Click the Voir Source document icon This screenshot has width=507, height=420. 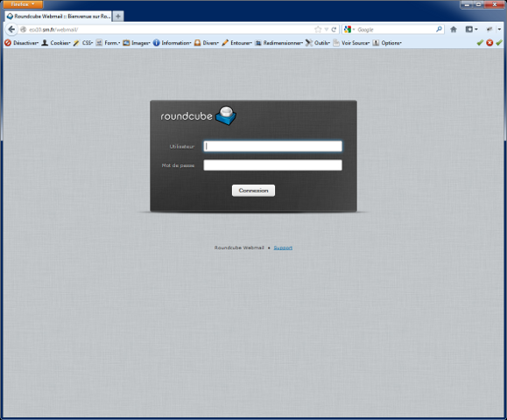pyautogui.click(x=336, y=43)
